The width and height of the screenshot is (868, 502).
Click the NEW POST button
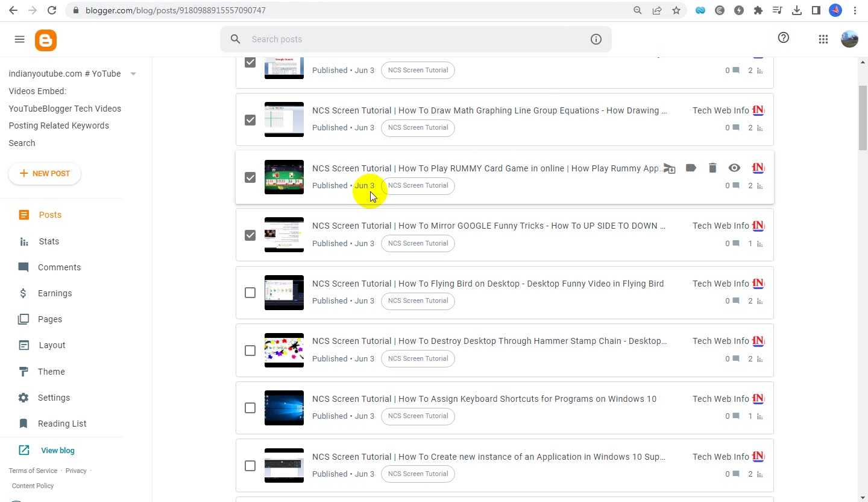point(45,174)
